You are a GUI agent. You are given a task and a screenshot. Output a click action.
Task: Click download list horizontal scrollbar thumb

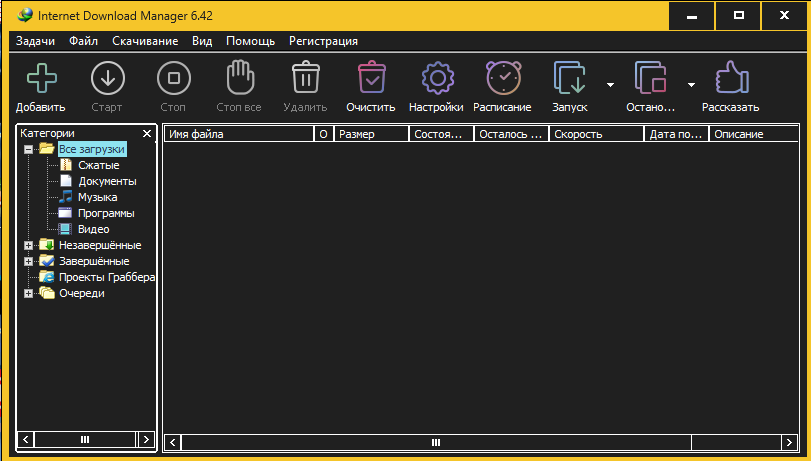436,442
